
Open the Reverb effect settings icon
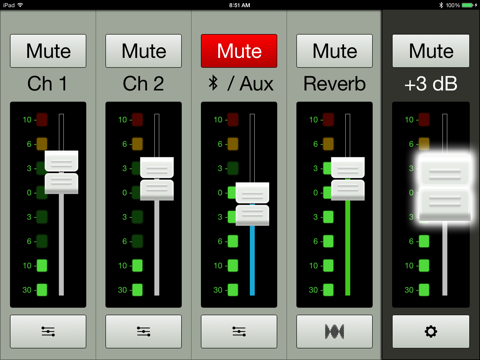point(334,332)
